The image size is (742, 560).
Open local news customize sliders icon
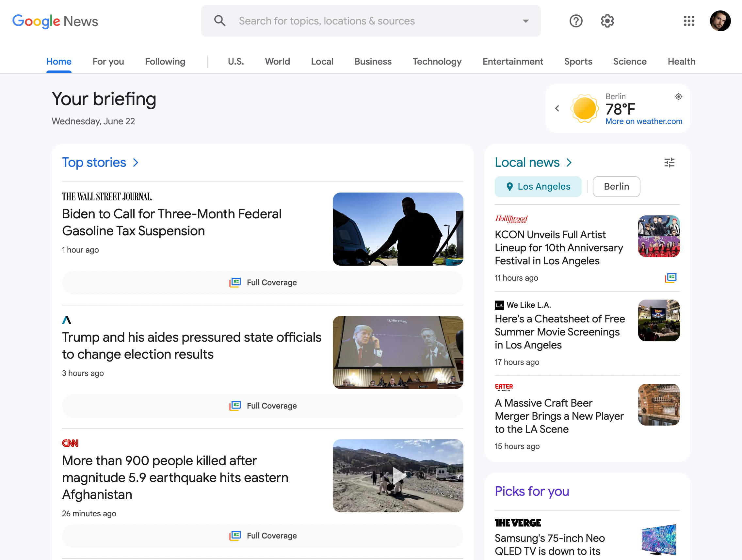click(x=669, y=163)
